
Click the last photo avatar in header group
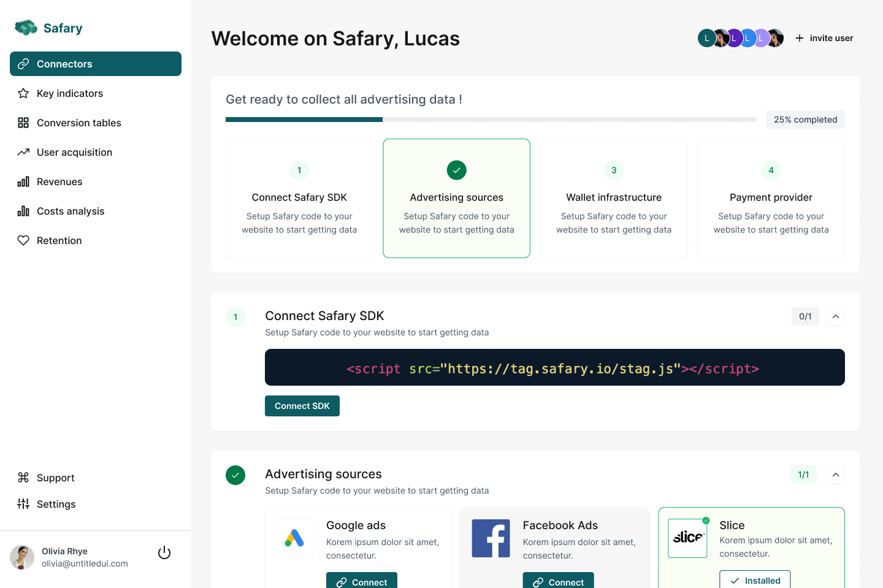click(776, 38)
